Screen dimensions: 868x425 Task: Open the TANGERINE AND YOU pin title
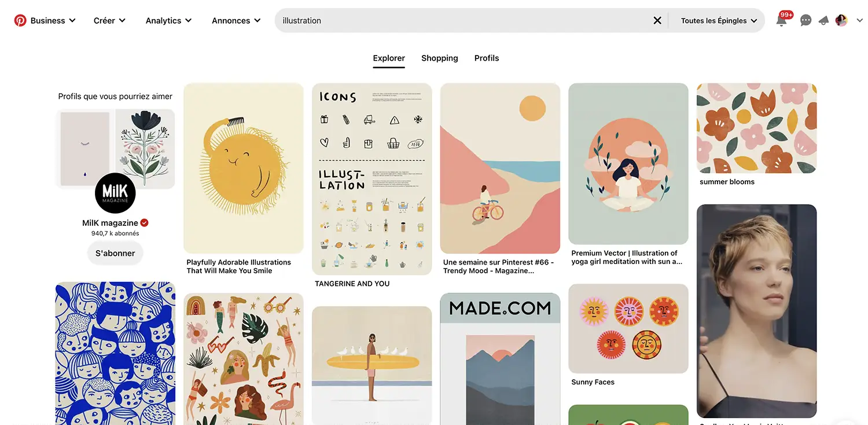[352, 284]
